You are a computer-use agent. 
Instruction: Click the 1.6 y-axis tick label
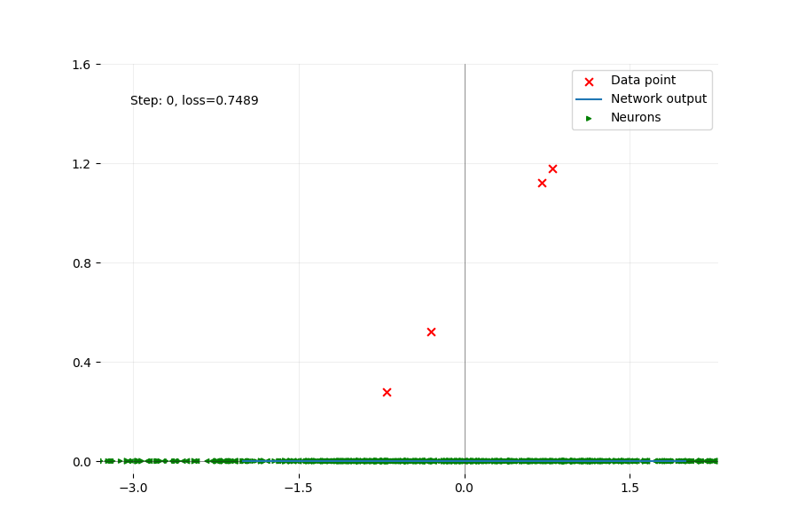coord(82,65)
